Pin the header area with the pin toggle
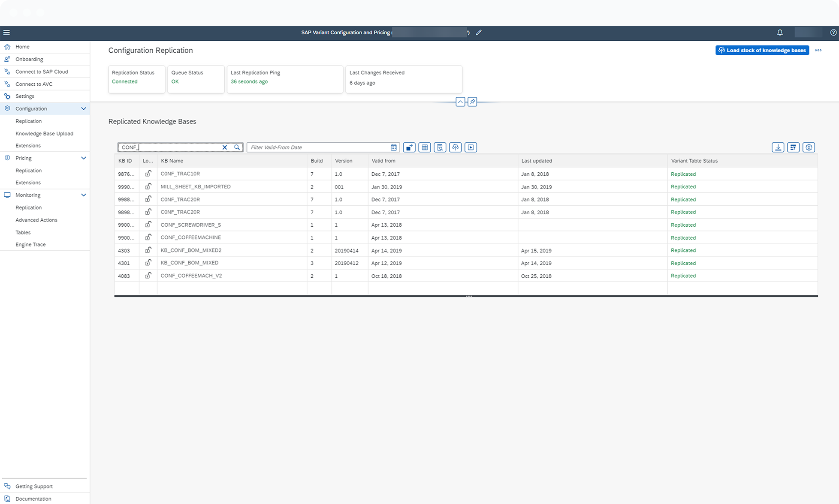The height and width of the screenshot is (504, 839). [x=472, y=102]
